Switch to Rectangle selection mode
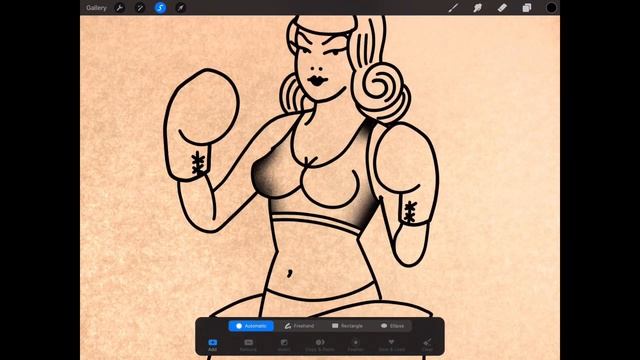The width and height of the screenshot is (640, 360). 347,326
